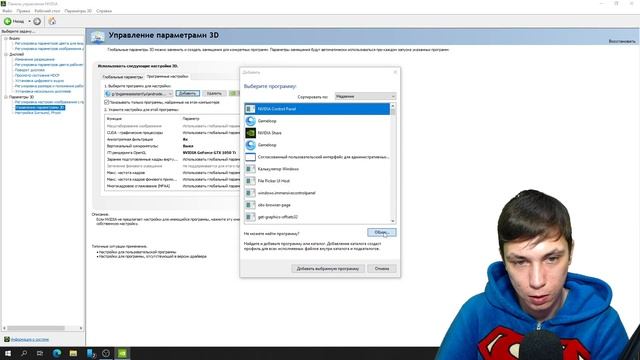Select Многокадровое сглаживание (MFAA) row
The width and height of the screenshot is (640, 360).
[173, 186]
